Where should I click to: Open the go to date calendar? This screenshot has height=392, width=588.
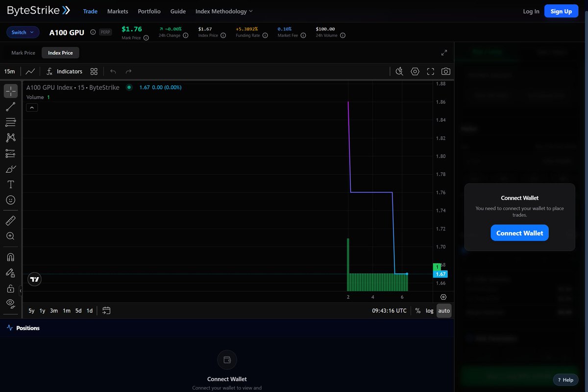(x=106, y=311)
